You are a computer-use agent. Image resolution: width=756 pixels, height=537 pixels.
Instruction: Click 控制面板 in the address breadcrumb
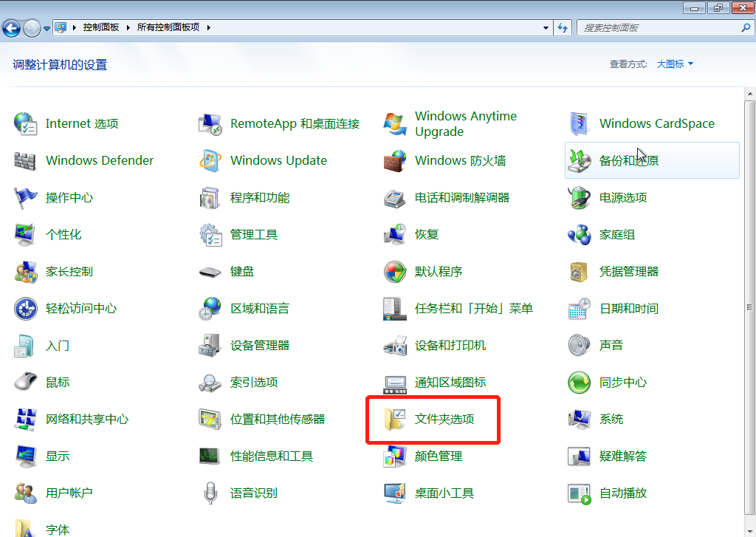(x=101, y=27)
